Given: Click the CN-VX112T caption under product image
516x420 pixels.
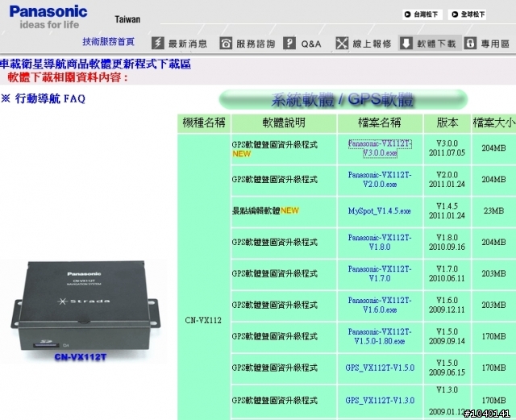Looking at the screenshot, I should 81,357.
